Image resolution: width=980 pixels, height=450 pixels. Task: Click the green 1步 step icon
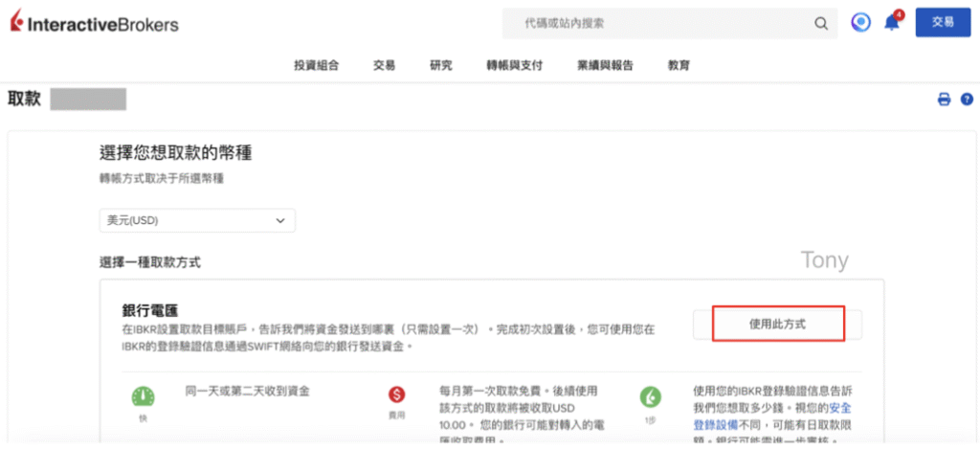click(x=650, y=396)
